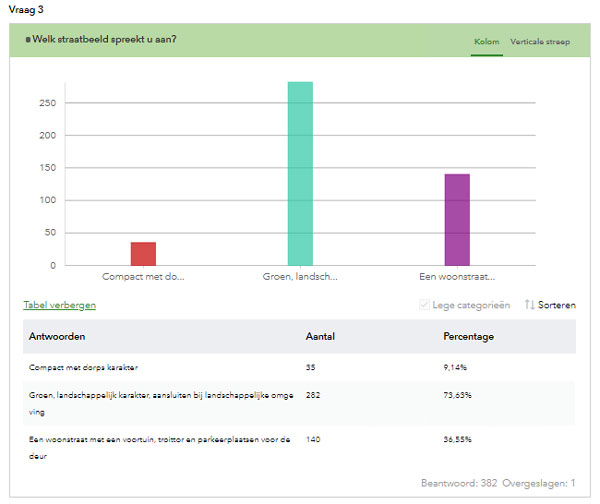Click the percentage 9,14%
This screenshot has height=504, width=600.
(455, 367)
